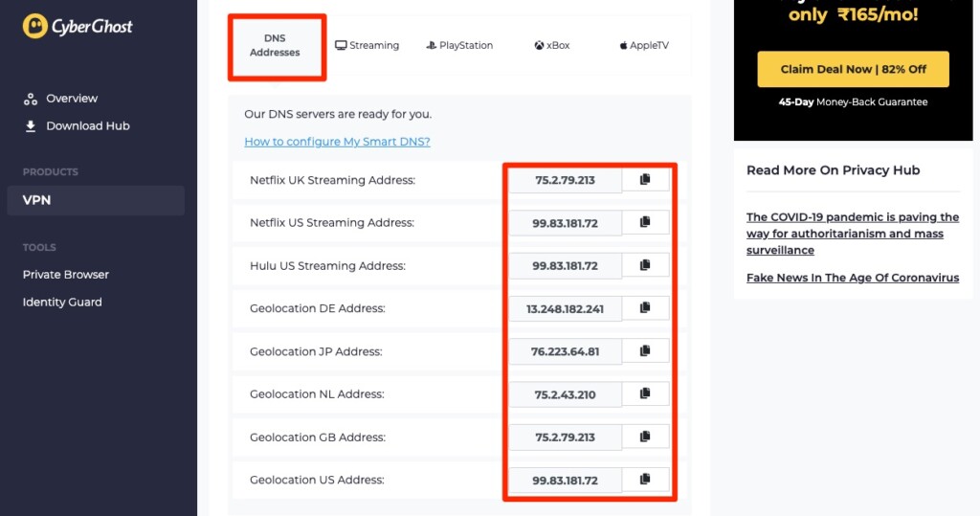Click the Netflix UK Streaming Address label

[332, 180]
